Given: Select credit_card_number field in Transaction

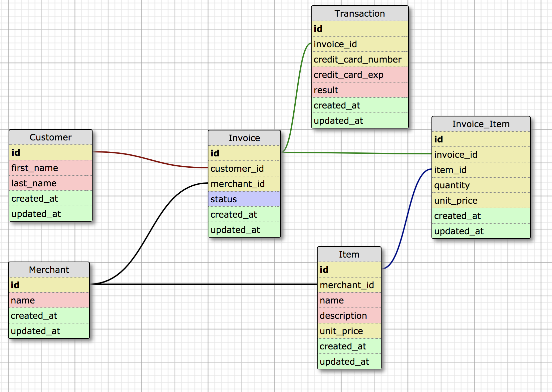Looking at the screenshot, I should click(360, 60).
